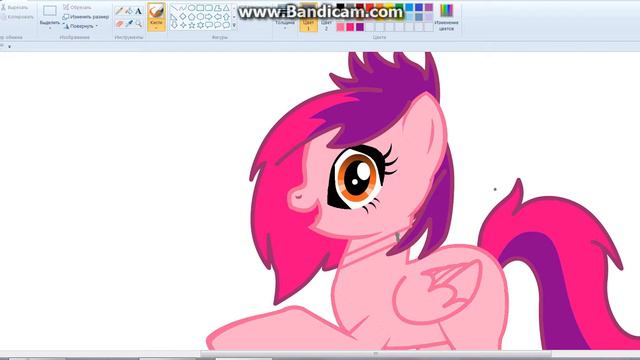
Task: Choose the Diamond shape
Action: [183, 17]
